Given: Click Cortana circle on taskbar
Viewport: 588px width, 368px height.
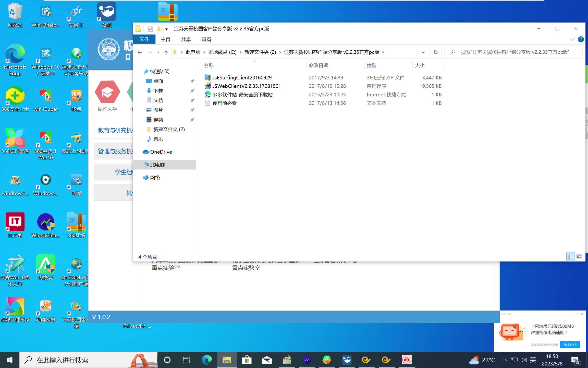Looking at the screenshot, I should tap(167, 360).
